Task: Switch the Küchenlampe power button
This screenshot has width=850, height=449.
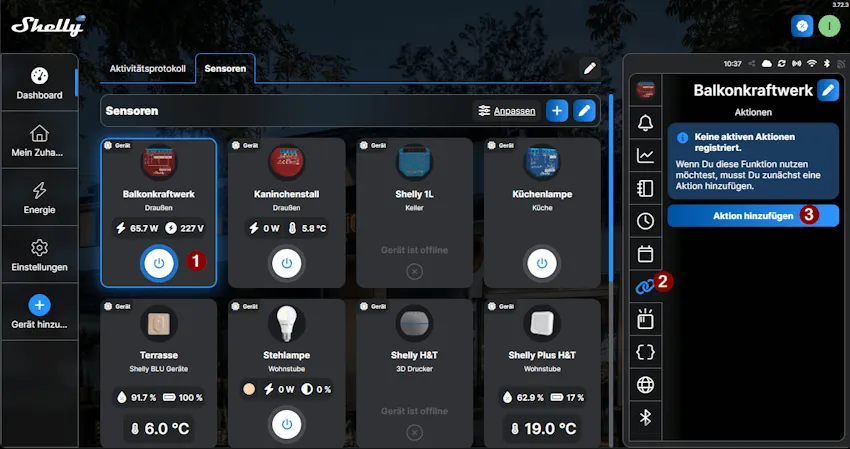Action: click(x=541, y=263)
